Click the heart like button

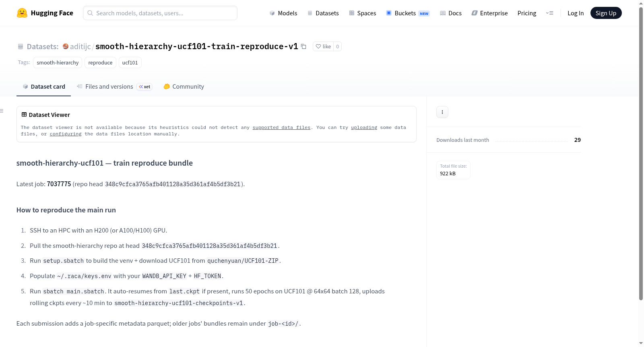323,47
